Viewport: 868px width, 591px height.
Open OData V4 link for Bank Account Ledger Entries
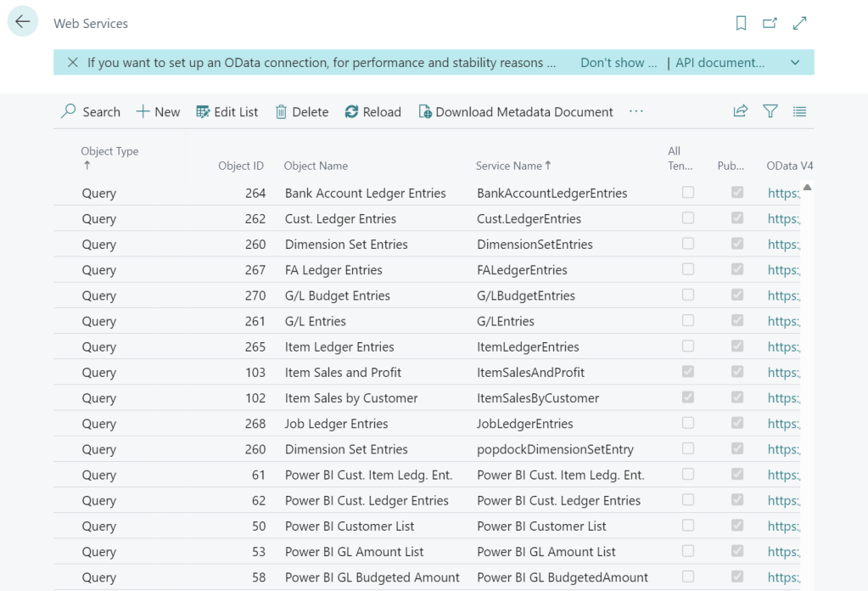click(784, 193)
